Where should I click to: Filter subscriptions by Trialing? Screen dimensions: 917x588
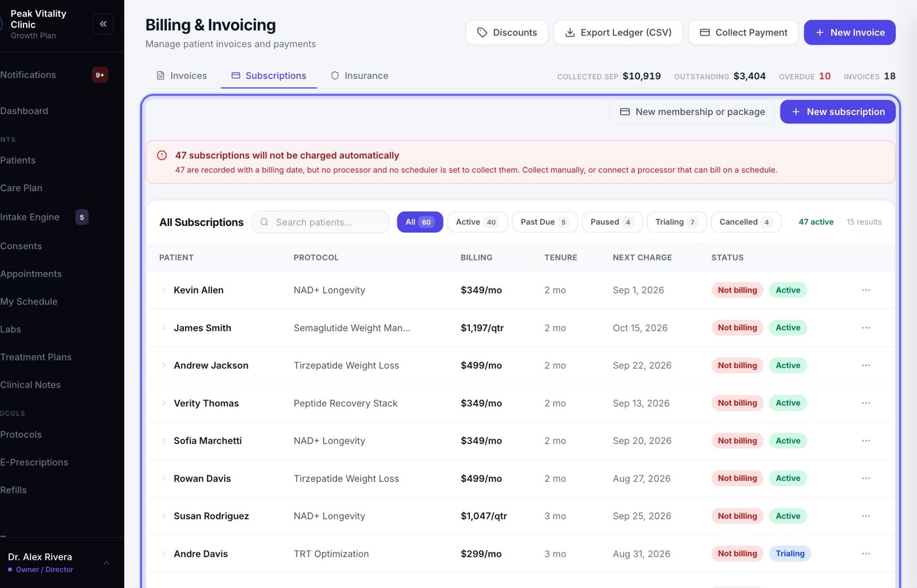[676, 222]
